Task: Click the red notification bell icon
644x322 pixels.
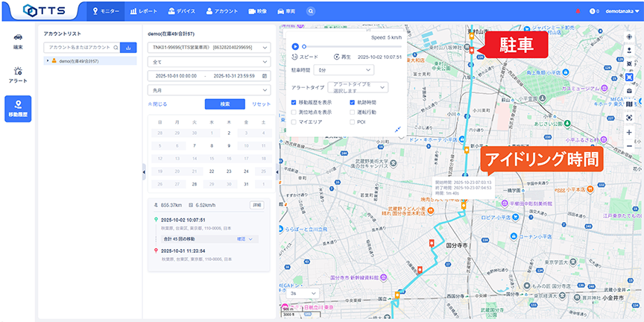Action: (x=578, y=11)
